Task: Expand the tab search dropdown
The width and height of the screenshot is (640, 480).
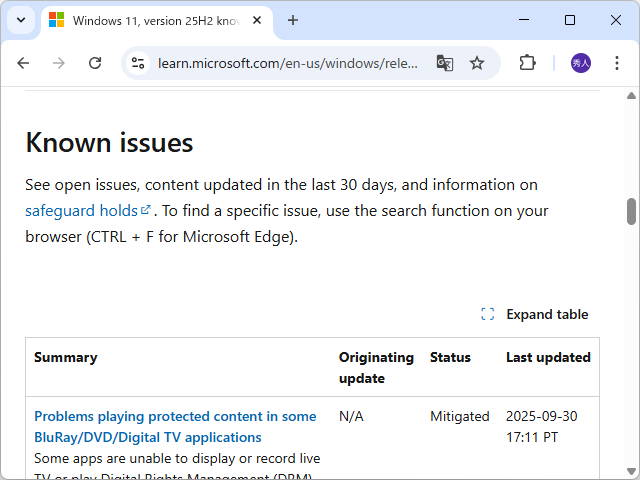Action: [x=21, y=20]
